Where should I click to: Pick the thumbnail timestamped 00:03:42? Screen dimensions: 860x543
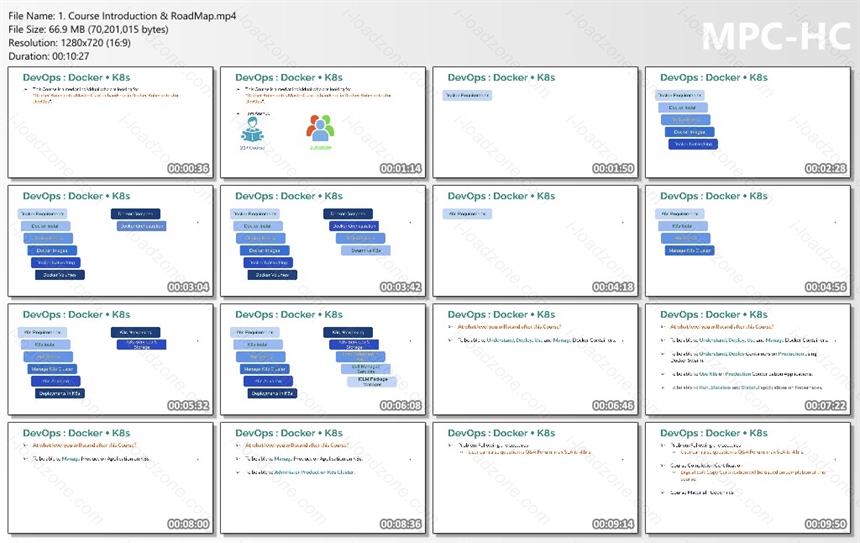pyautogui.click(x=323, y=241)
